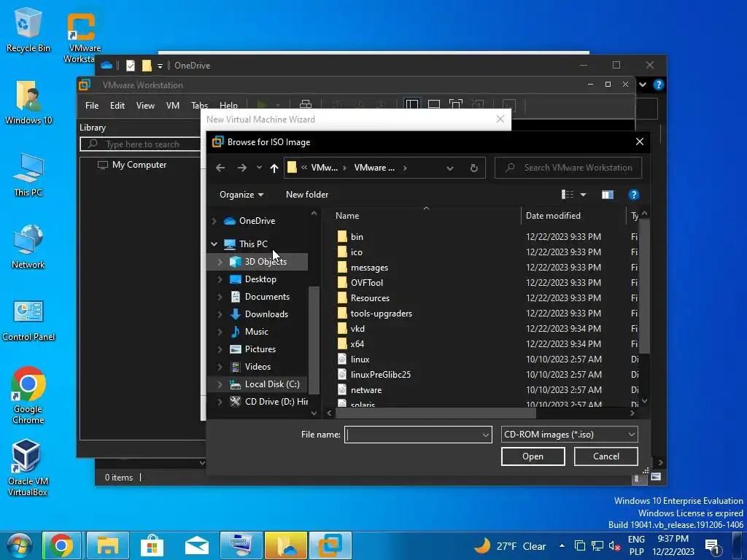Open Google Chrome desktop shortcut
This screenshot has height=560, width=747.
(28, 394)
